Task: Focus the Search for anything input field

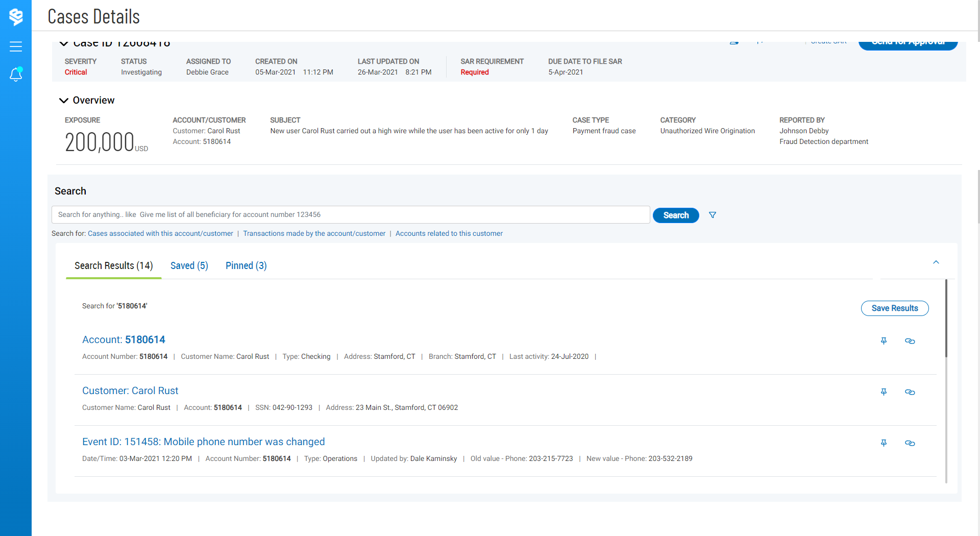Action: point(350,215)
